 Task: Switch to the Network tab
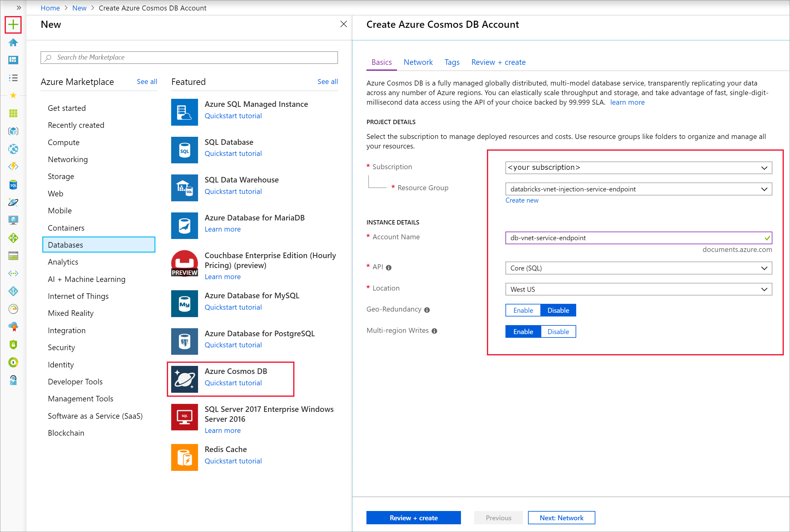(418, 62)
